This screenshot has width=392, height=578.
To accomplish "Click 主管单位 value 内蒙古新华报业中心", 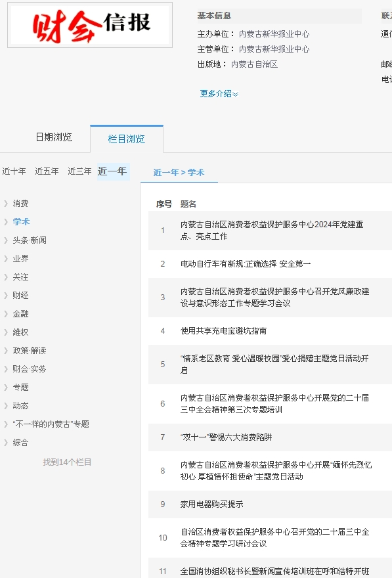I will 274,49.
